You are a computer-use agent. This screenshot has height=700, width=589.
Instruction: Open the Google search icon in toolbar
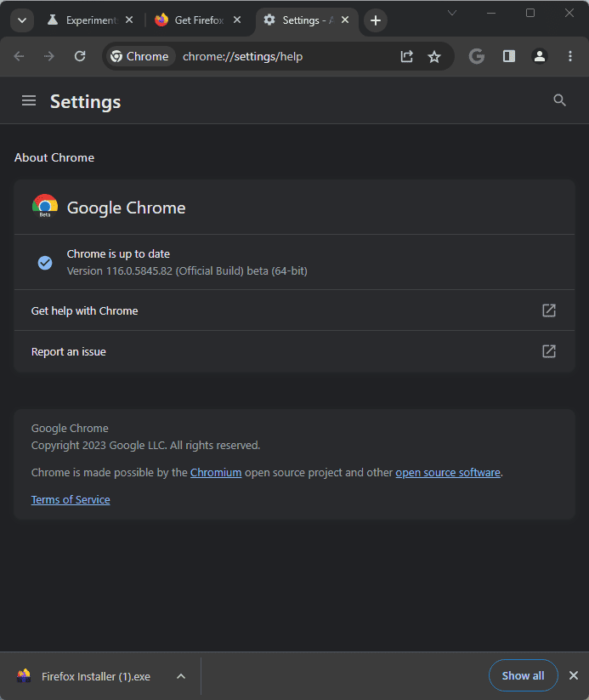(477, 56)
